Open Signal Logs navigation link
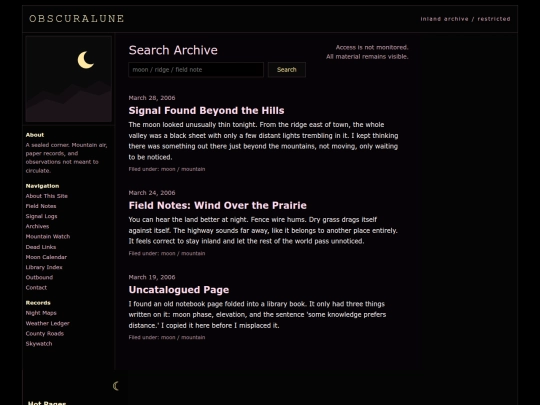 coord(41,216)
